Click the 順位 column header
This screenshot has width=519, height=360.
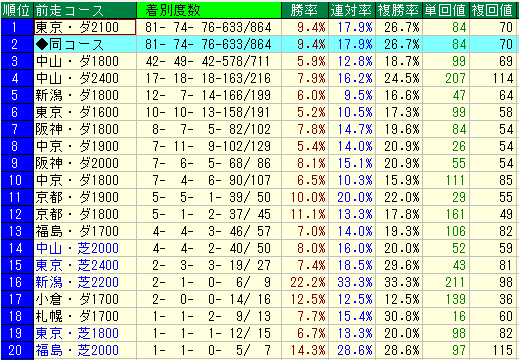(x=17, y=10)
